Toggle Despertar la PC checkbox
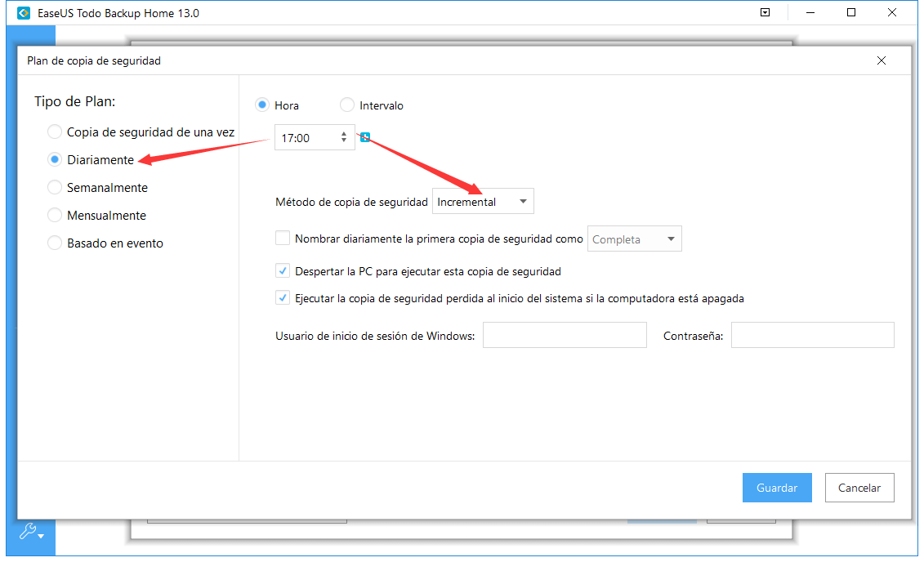This screenshot has height=562, width=924. point(283,271)
